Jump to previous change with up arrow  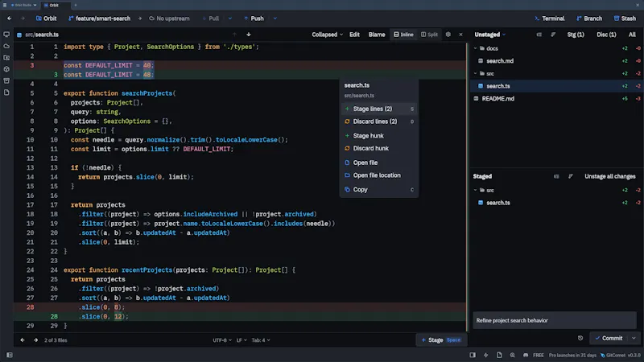click(x=234, y=35)
